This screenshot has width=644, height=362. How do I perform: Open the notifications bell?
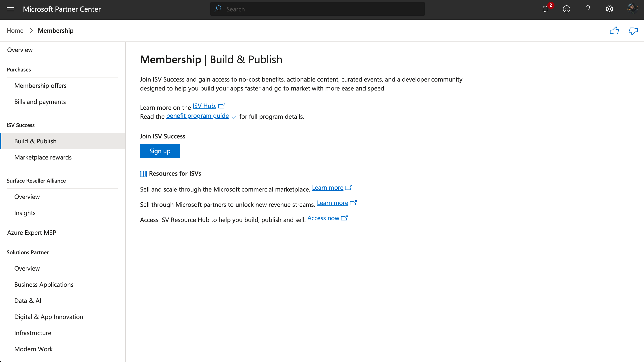click(545, 9)
